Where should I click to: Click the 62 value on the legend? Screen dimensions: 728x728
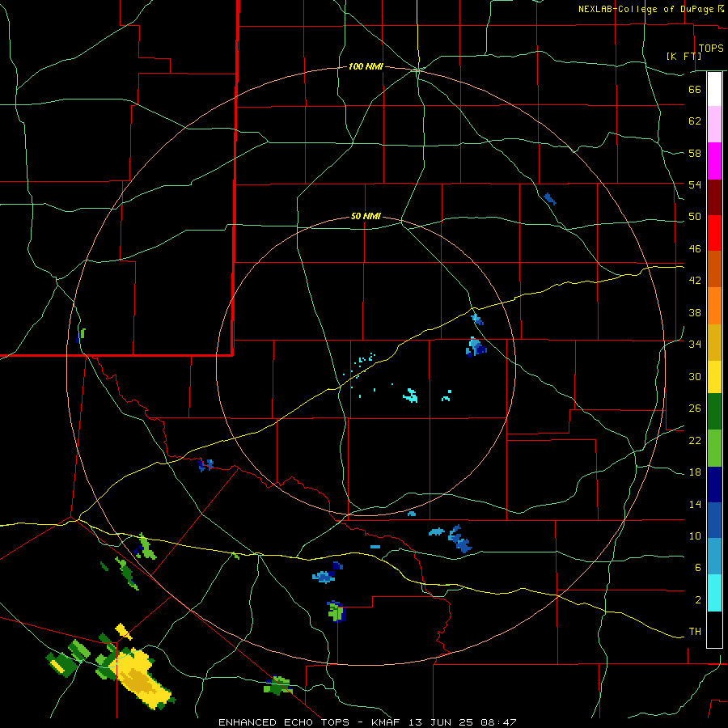click(x=695, y=121)
